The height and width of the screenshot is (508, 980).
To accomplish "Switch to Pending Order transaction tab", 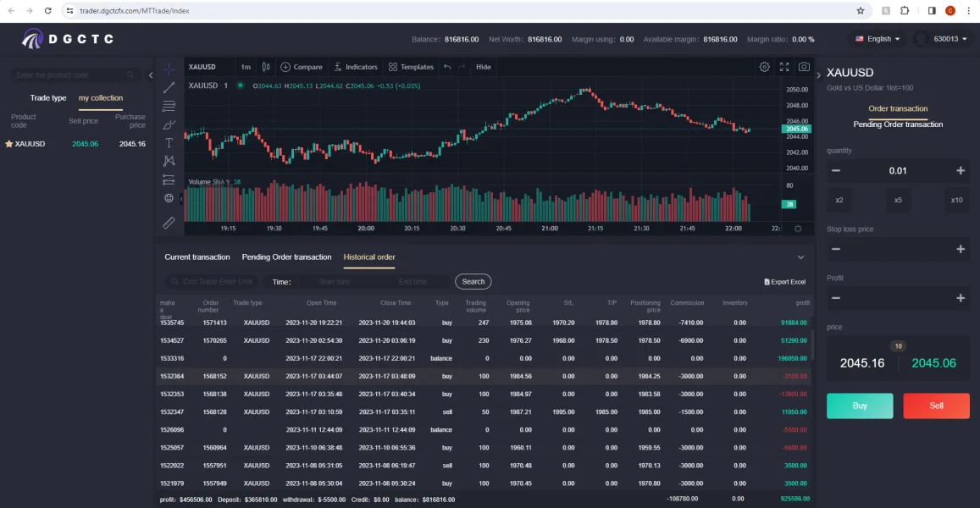I will 286,257.
